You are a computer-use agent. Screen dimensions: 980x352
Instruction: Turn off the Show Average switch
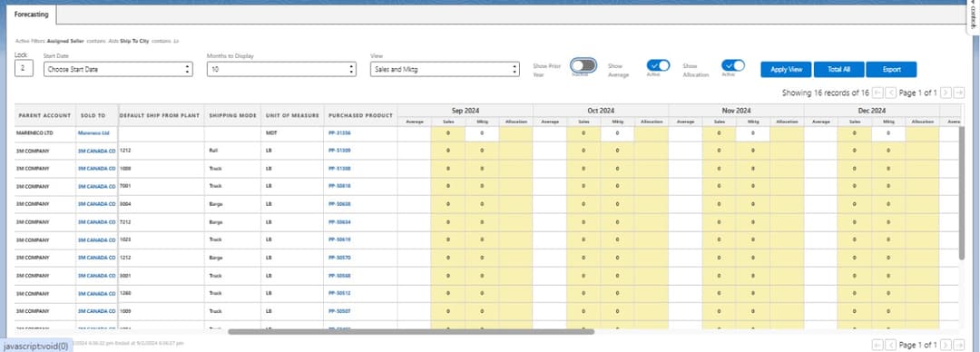coord(658,65)
